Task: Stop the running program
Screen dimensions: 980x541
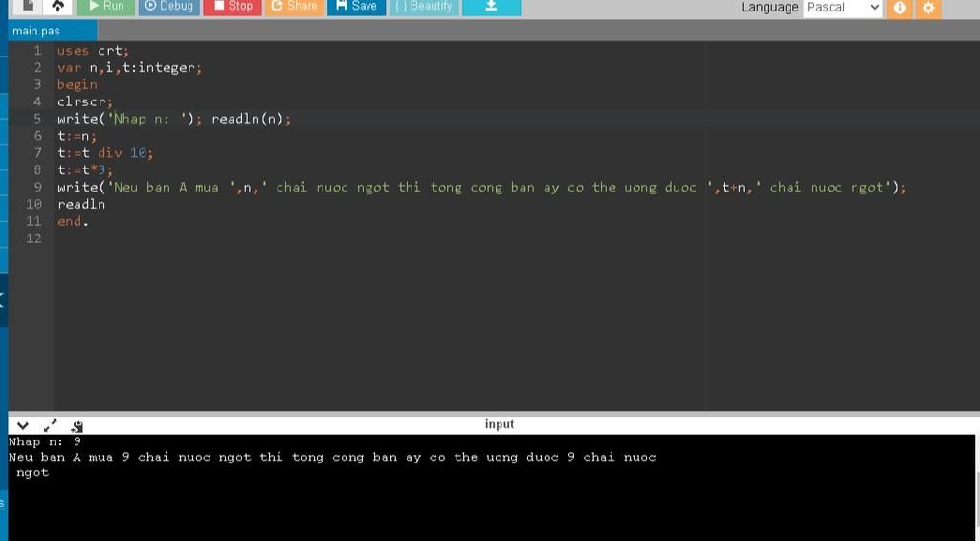Action: click(233, 7)
